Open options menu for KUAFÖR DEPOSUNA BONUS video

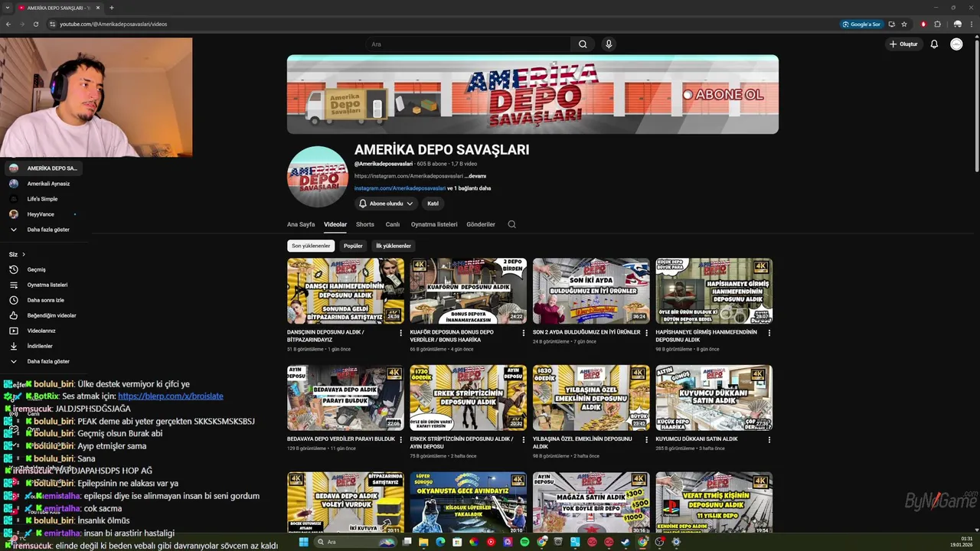point(524,333)
